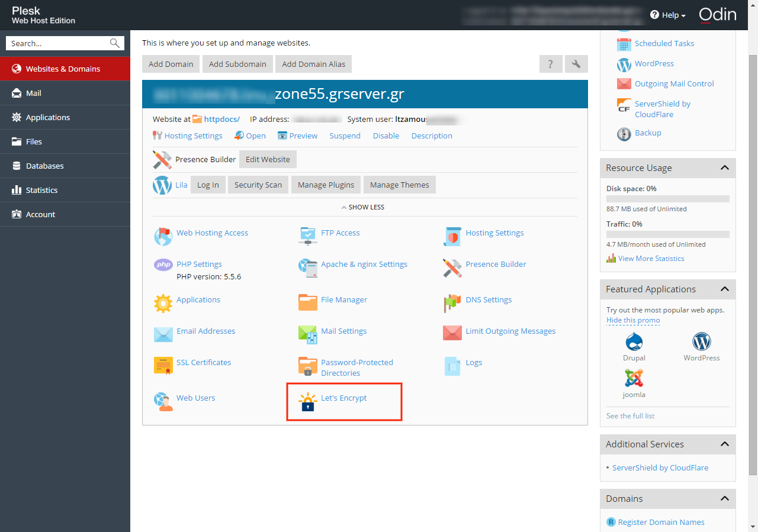Screen dimensions: 758x532
Task: Click the Hide this promo link
Action: 633,320
